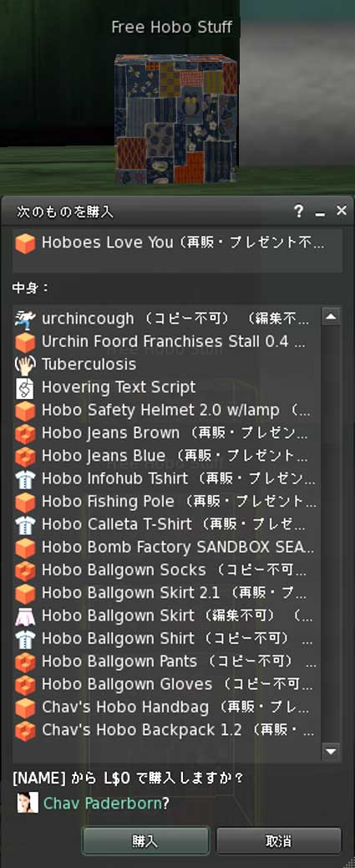Click the Tuberculosis gesture hand icon
The width and height of the screenshot is (355, 868).
[25, 365]
